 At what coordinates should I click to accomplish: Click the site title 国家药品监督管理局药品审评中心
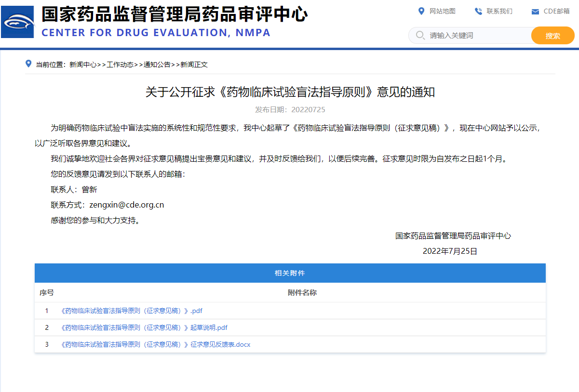coord(175,14)
